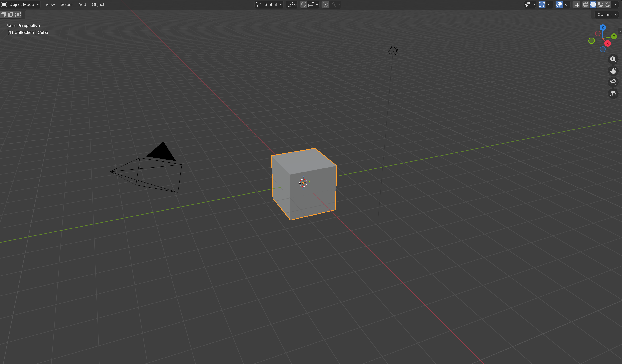The width and height of the screenshot is (622, 364).
Task: Expand the shading options arrow
Action: 615,4
